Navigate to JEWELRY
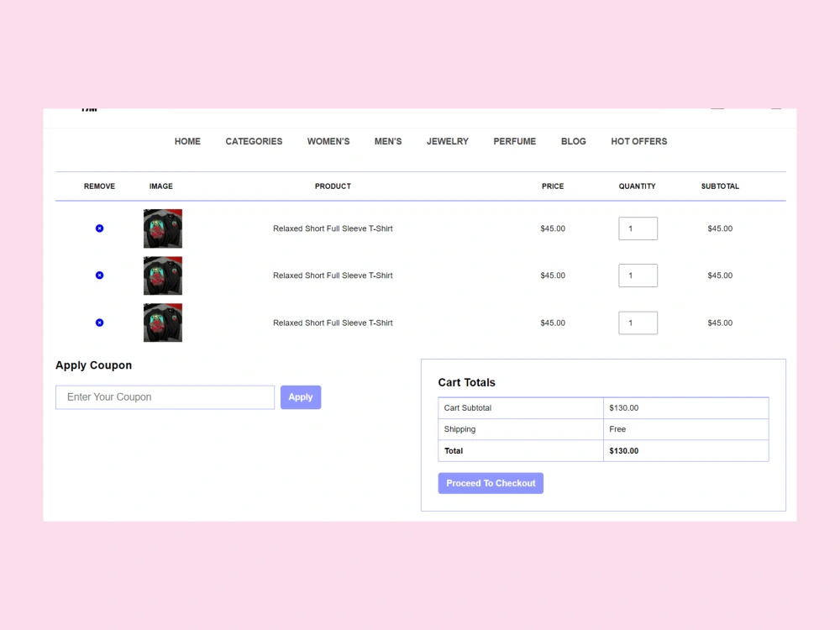The width and height of the screenshot is (840, 630). point(448,141)
